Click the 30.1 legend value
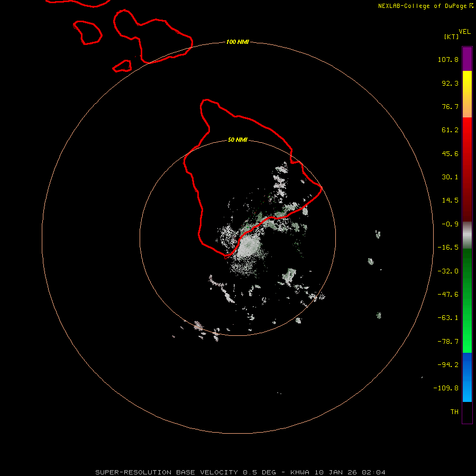Viewport: 476px width, 476px height. tap(450, 177)
